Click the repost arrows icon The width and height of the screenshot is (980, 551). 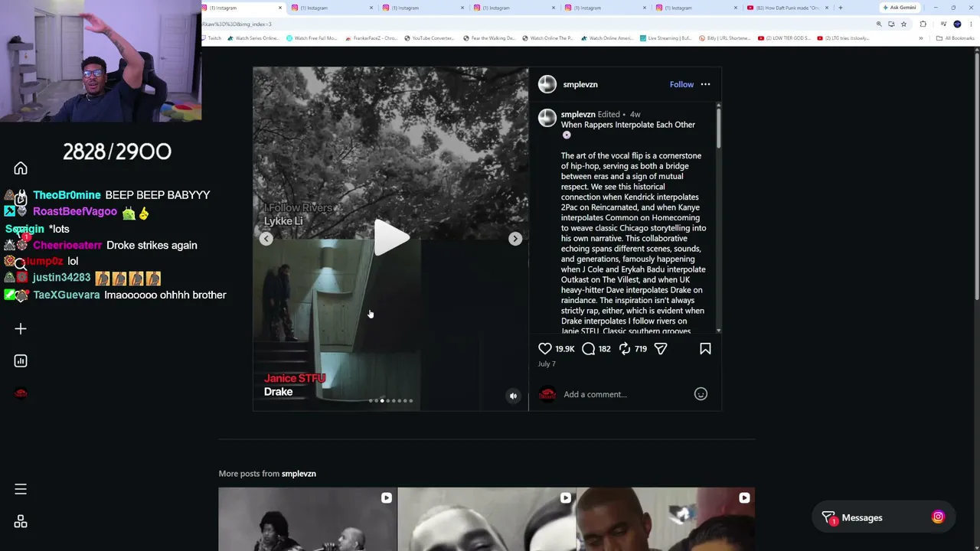tap(625, 349)
